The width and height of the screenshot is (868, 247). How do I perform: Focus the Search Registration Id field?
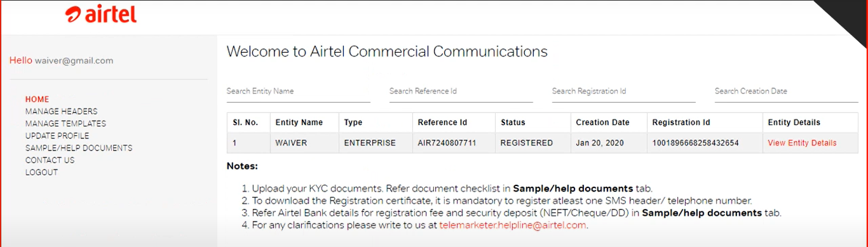pos(624,91)
